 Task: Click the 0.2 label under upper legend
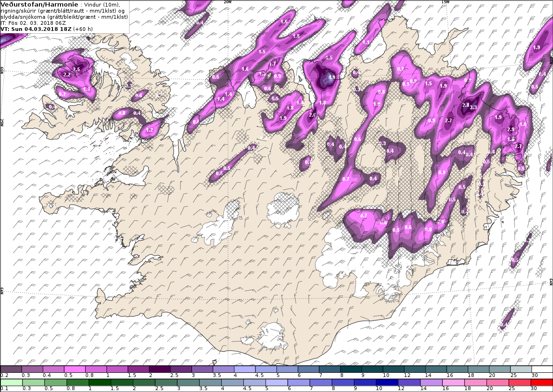(x=4, y=376)
